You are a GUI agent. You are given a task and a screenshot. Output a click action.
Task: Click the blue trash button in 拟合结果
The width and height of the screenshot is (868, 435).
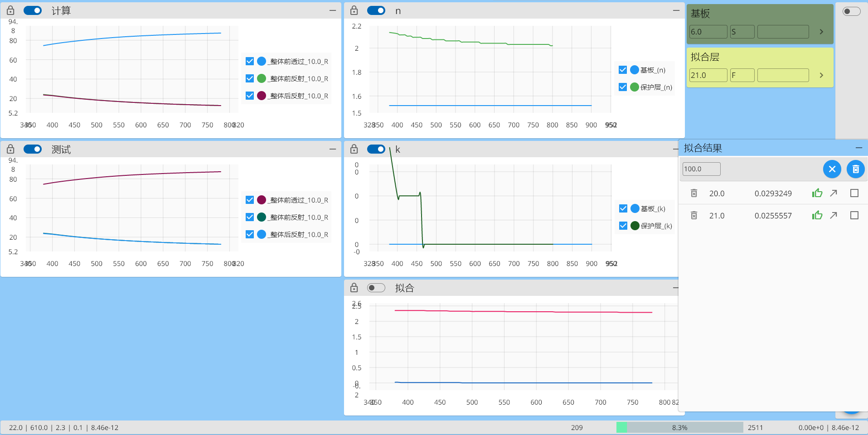click(x=856, y=169)
